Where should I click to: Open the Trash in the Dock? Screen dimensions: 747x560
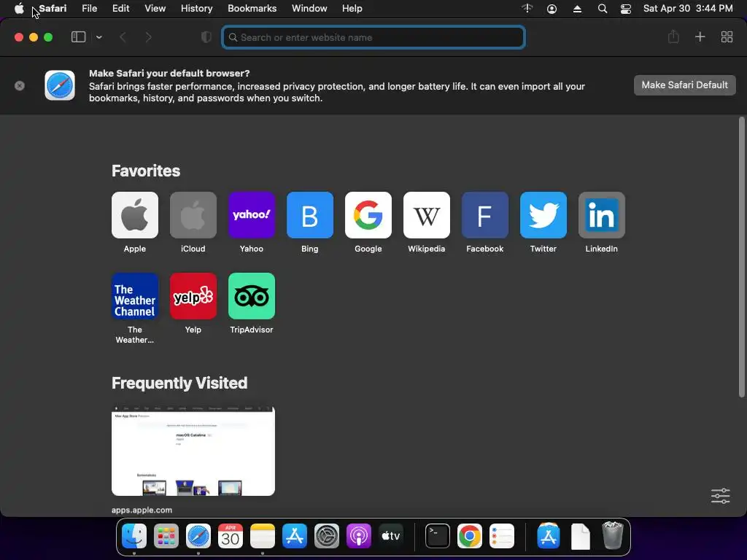612,536
